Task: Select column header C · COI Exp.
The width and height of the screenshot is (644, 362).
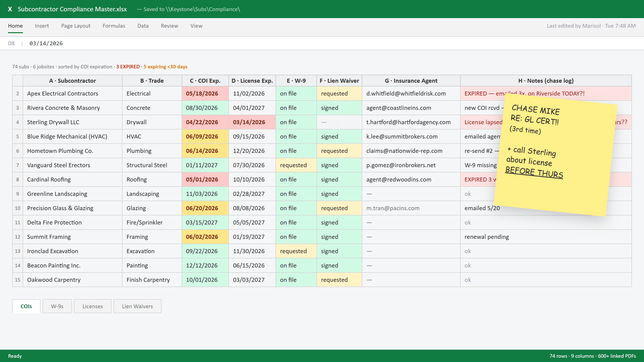Action: point(205,81)
